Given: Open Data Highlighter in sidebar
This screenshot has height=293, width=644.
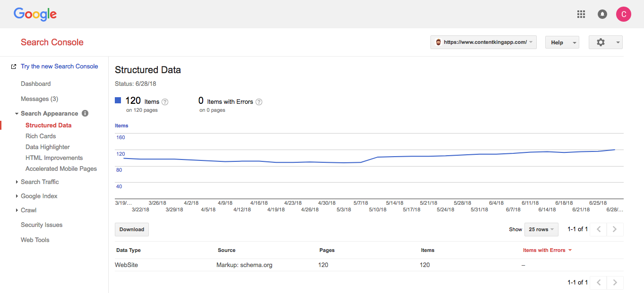Looking at the screenshot, I should (x=48, y=147).
